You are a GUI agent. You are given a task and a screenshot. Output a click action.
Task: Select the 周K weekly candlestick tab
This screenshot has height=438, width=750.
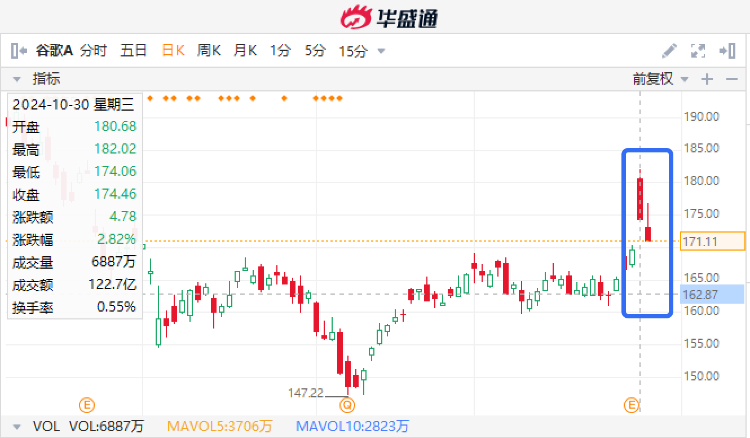pos(209,50)
